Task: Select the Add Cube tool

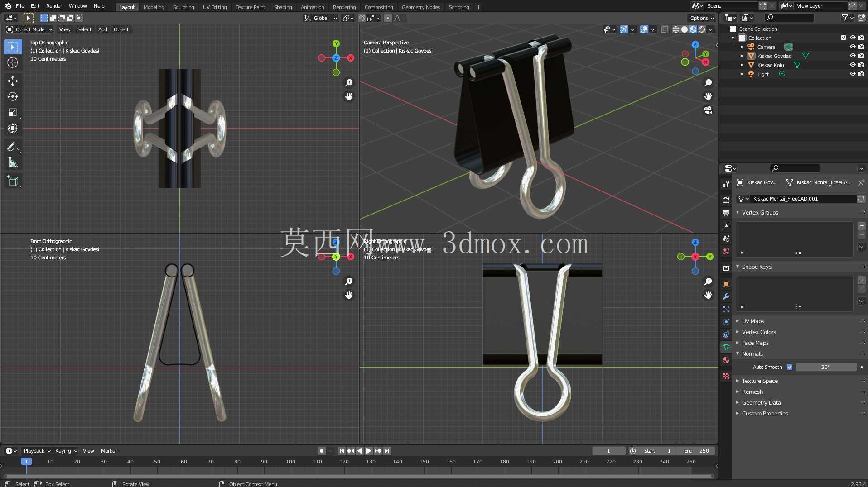Action: tap(13, 181)
